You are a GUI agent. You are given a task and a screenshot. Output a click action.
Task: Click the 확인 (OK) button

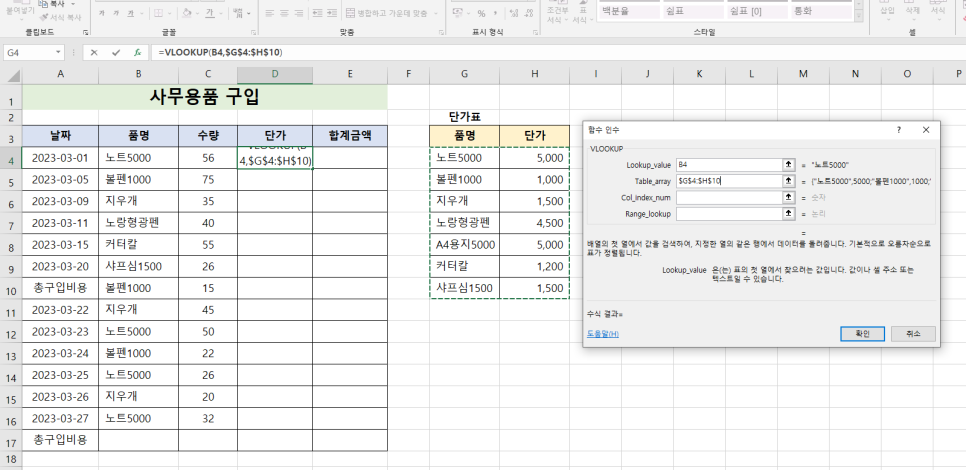(x=862, y=334)
